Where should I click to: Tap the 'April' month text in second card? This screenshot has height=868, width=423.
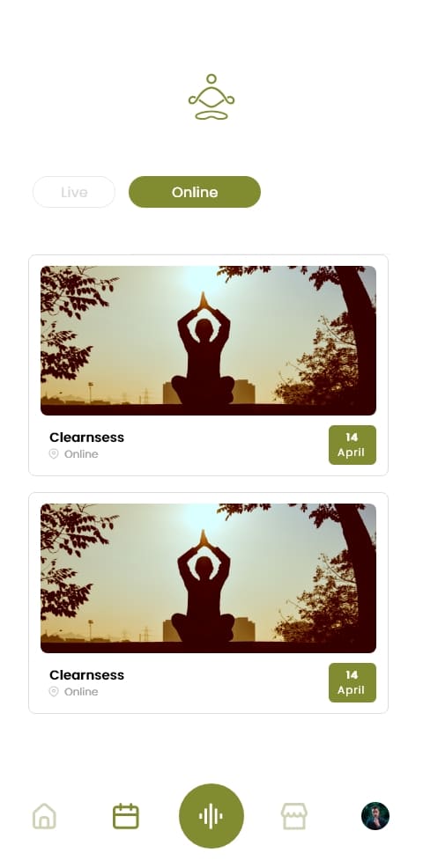352,690
